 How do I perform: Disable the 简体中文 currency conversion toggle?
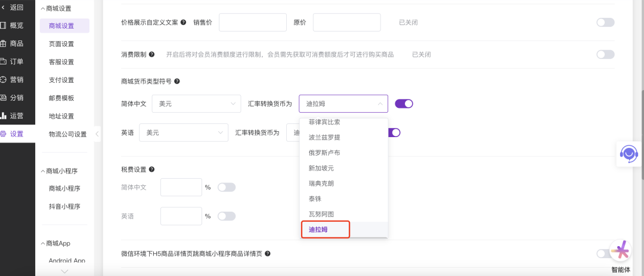click(404, 104)
